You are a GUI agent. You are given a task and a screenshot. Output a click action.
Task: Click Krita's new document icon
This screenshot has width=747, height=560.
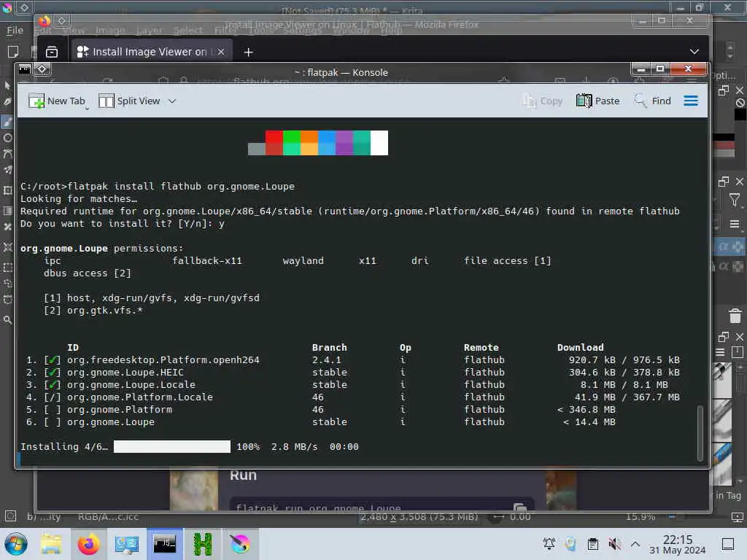point(13,52)
